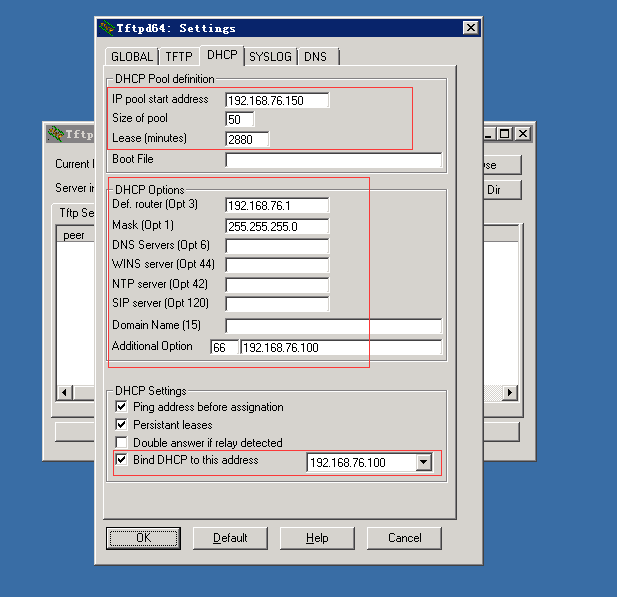Reset settings with Default button

[x=230, y=538]
